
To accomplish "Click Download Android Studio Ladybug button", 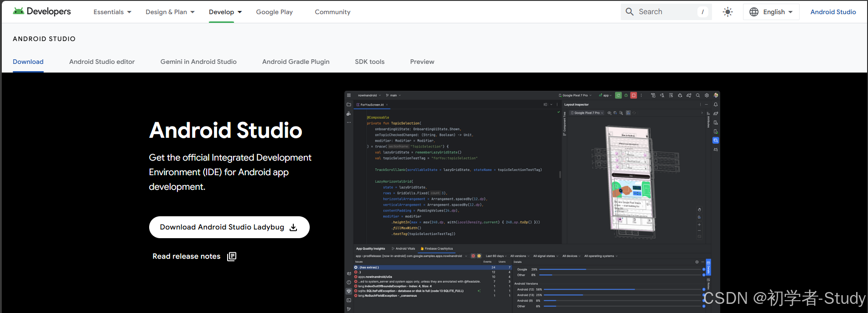I will pos(229,227).
